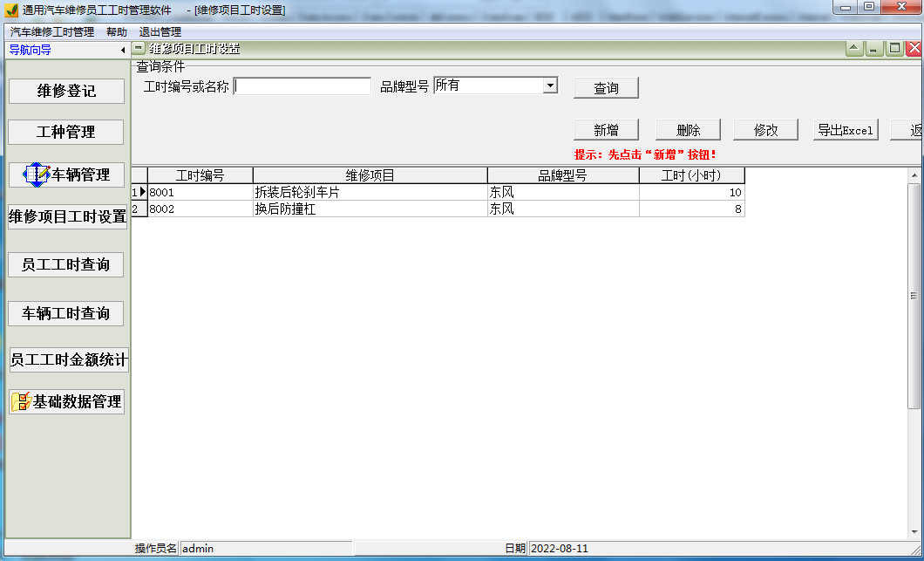
Task: Open 车辆工时查询 in the navigation panel
Action: pyautogui.click(x=66, y=313)
